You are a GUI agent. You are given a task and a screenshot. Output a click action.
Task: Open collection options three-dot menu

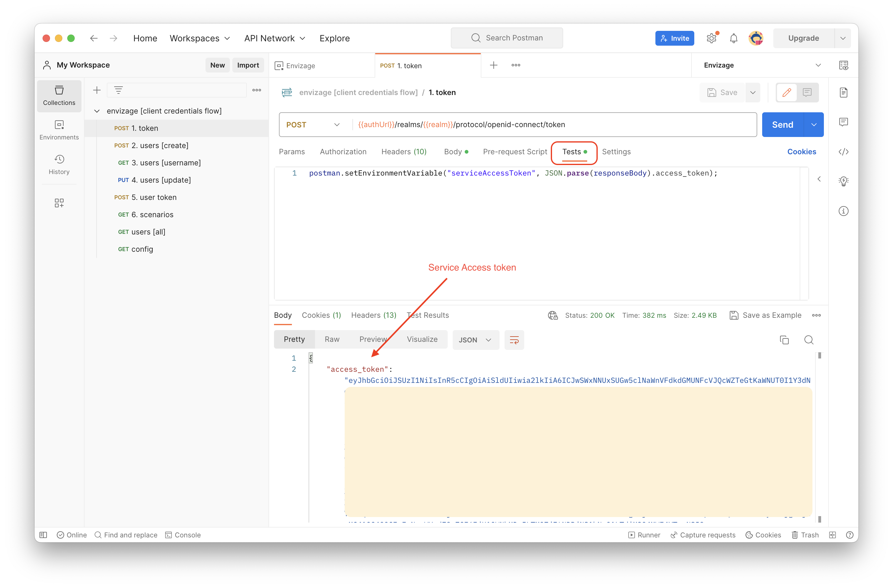(257, 90)
